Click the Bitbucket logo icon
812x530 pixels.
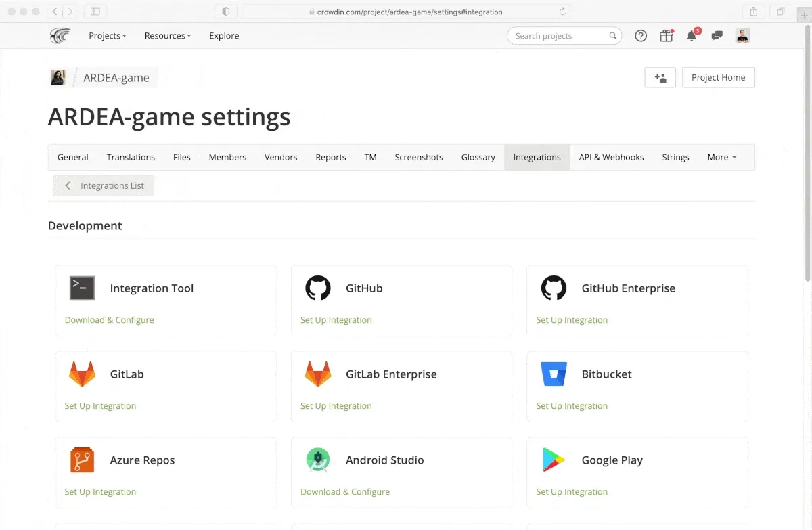point(554,374)
